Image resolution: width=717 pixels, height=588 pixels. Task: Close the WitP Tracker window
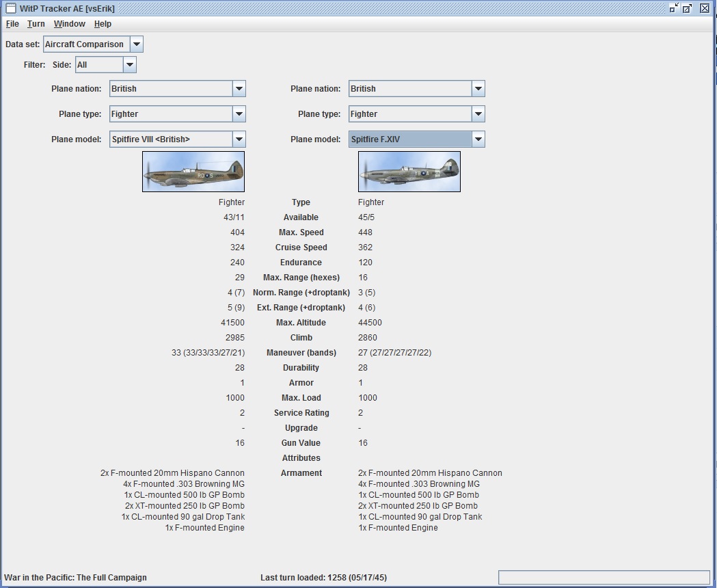point(704,8)
